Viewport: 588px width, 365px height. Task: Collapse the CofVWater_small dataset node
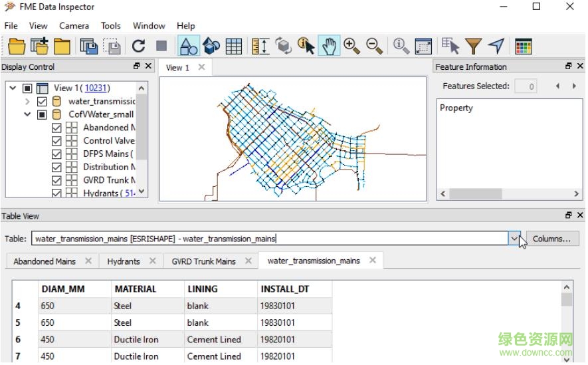pyautogui.click(x=27, y=114)
